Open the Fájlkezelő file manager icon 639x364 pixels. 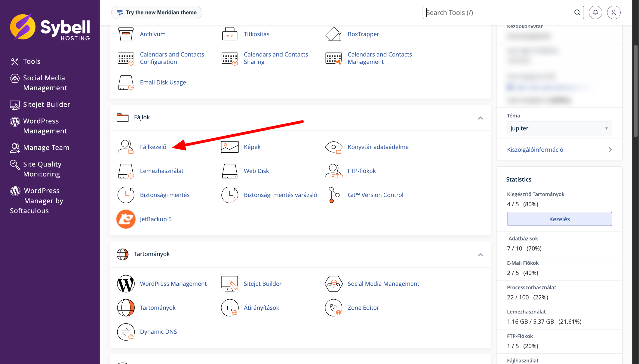pyautogui.click(x=126, y=147)
